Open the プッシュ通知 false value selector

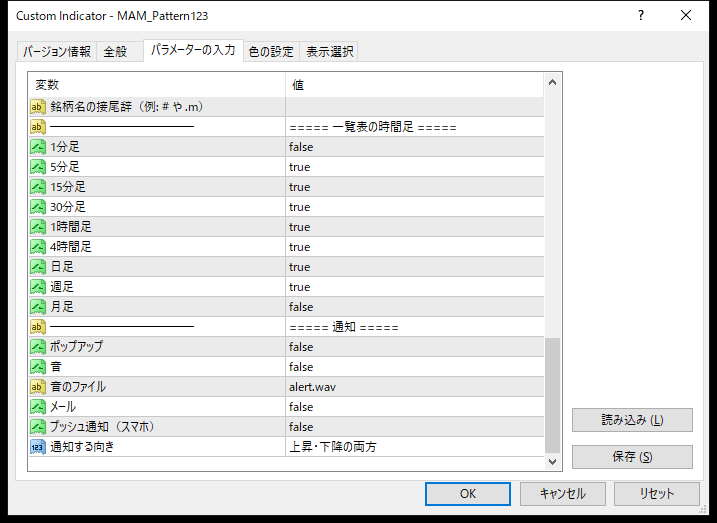(x=415, y=427)
